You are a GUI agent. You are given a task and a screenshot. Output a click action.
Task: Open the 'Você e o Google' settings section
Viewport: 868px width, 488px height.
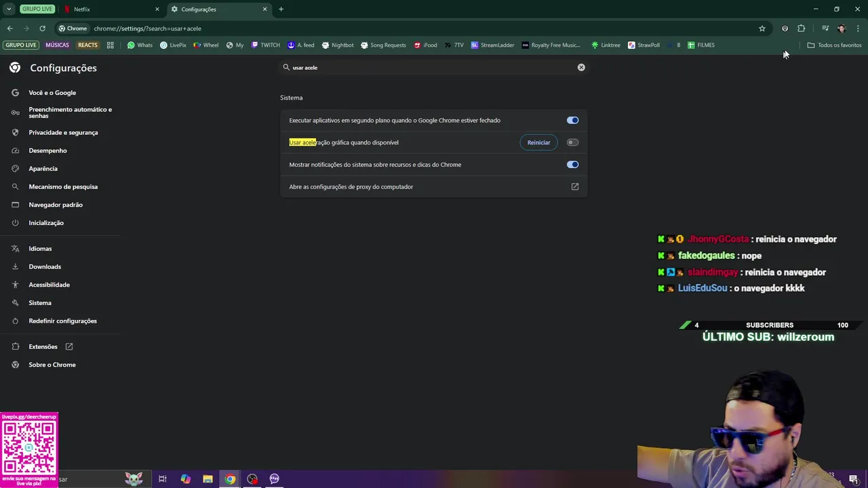[x=52, y=93]
